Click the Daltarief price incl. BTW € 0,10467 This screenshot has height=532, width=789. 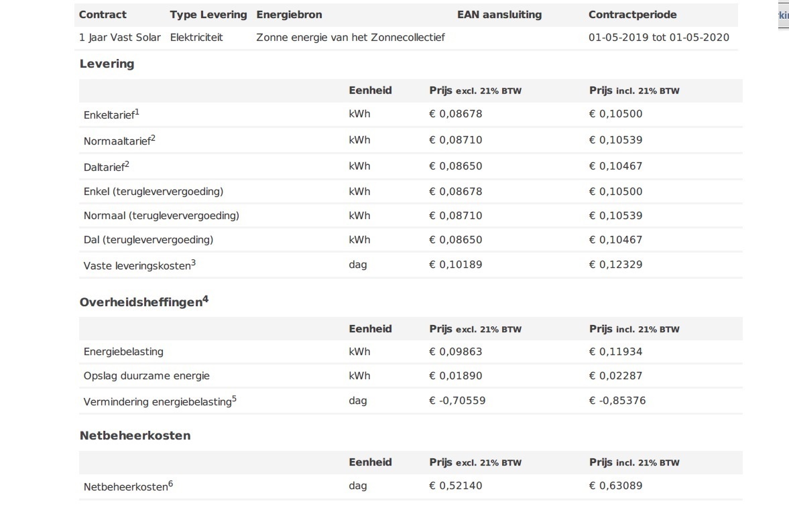pyautogui.click(x=615, y=166)
